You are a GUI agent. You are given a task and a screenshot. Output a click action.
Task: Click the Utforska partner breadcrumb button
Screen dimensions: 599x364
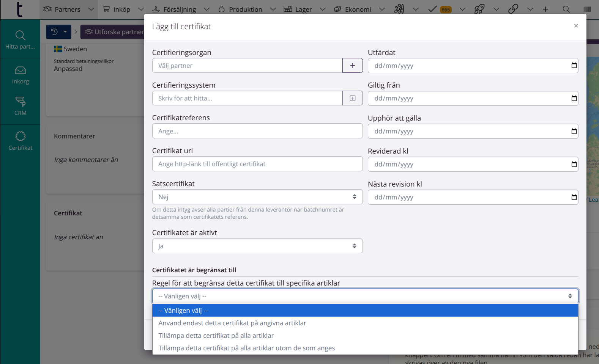click(114, 32)
